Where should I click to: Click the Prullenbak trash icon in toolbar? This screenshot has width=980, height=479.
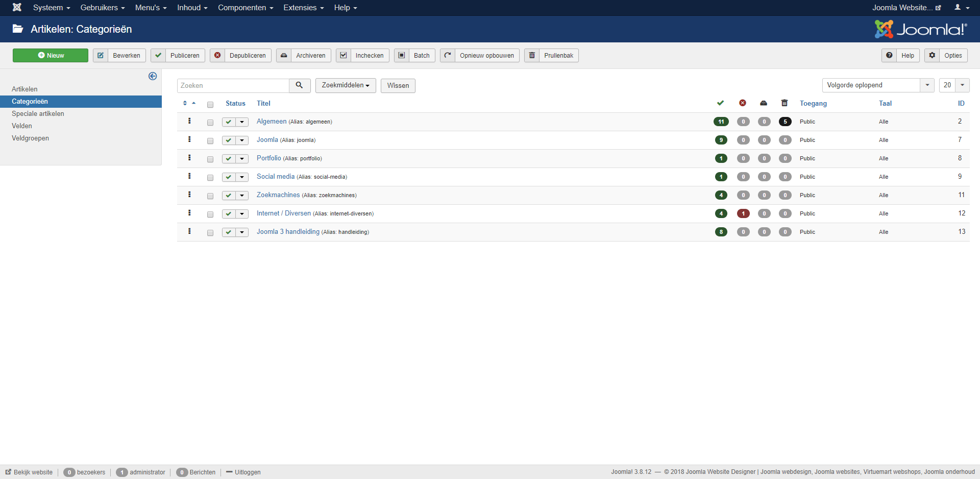click(x=531, y=55)
